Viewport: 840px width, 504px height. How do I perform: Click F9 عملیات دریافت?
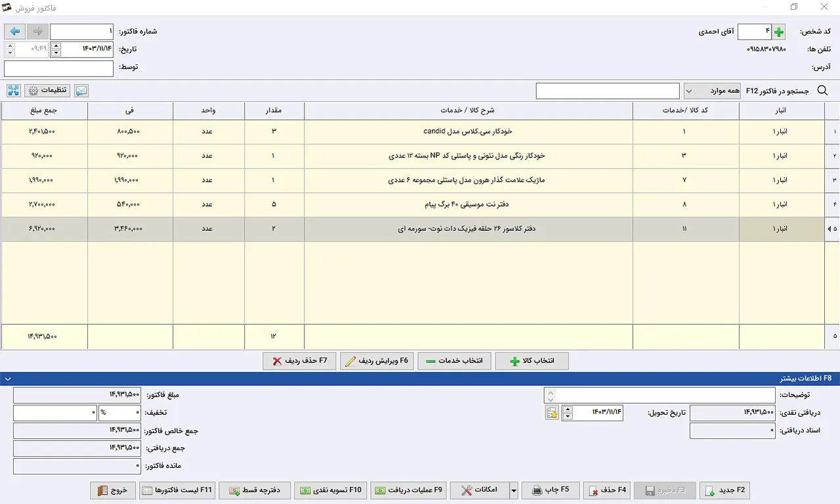(408, 490)
